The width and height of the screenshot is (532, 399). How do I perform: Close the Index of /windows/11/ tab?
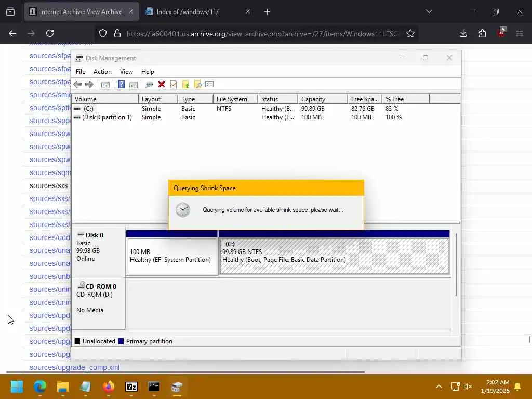coord(248,11)
